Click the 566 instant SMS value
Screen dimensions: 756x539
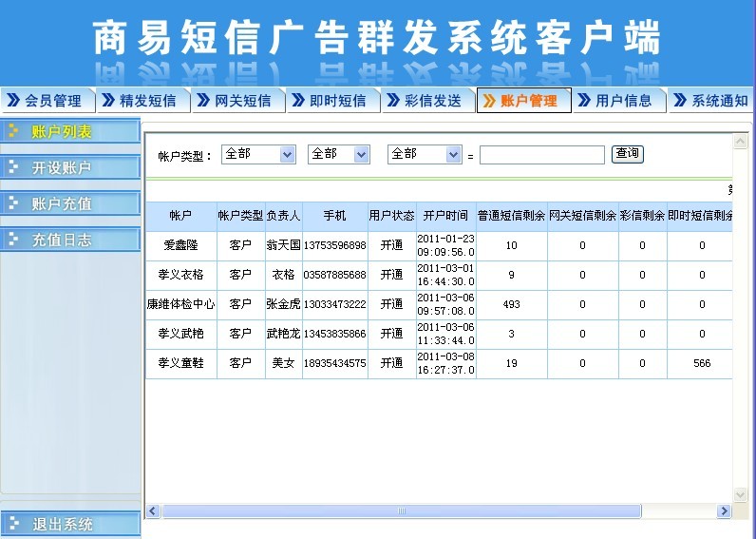(702, 363)
